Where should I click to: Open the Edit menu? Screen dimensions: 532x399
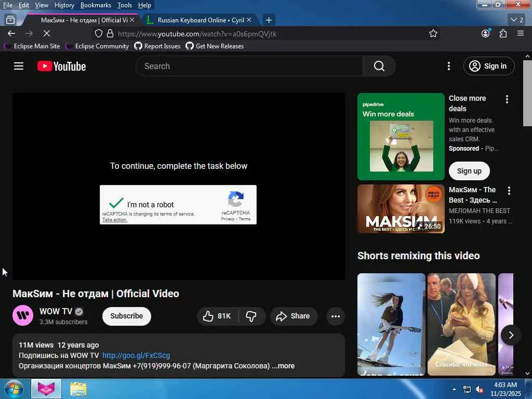[x=23, y=5]
